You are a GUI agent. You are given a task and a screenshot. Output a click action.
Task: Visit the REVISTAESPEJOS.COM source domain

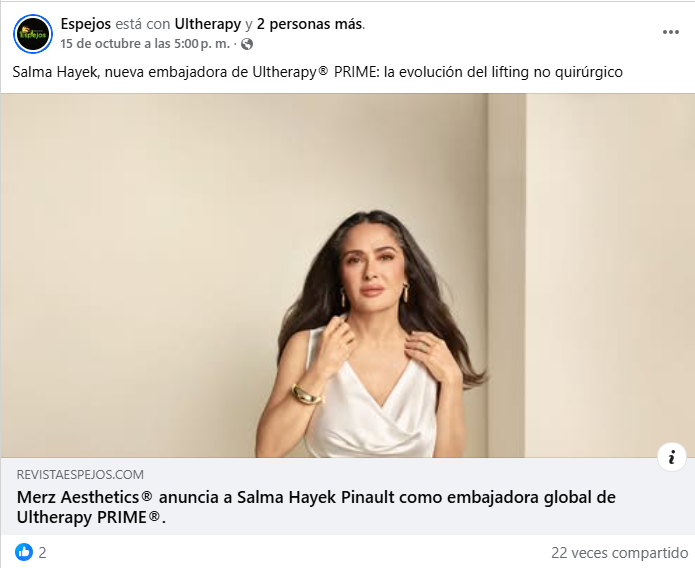click(80, 474)
